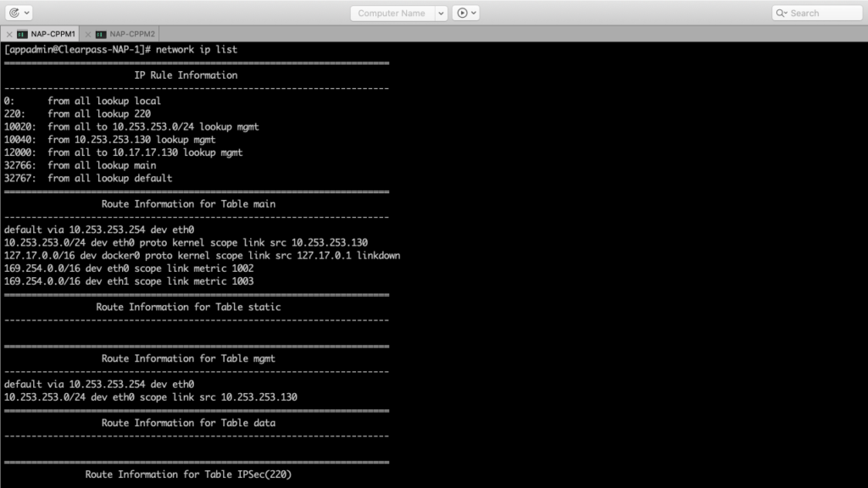Open the bookmarks target dropdown button
868x488 pixels.
pyautogui.click(x=19, y=13)
